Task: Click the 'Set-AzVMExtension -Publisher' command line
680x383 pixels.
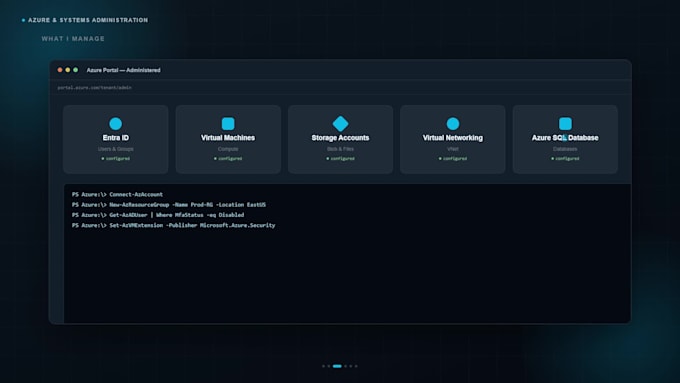Action: pyautogui.click(x=173, y=226)
